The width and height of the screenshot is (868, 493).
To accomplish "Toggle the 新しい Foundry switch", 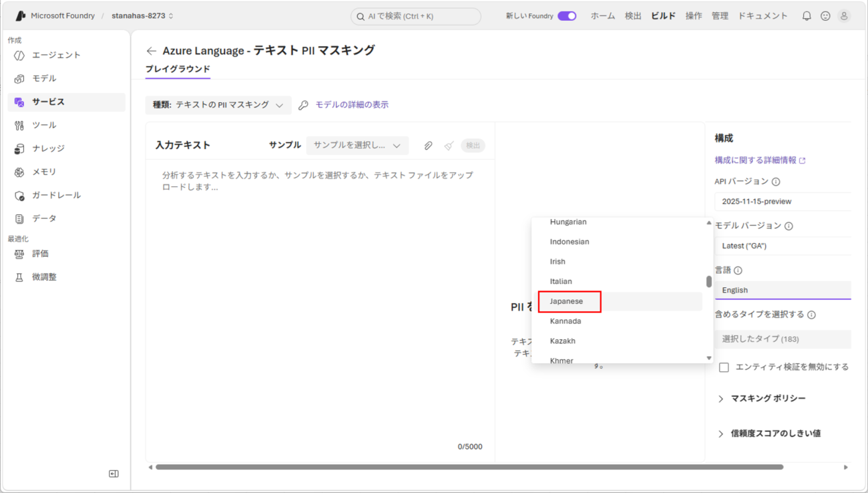I will click(x=567, y=16).
